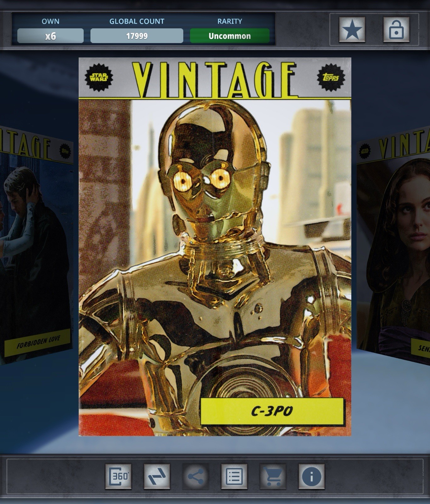Switch to the Padmé card on the right
The image size is (430, 504).
(x=393, y=246)
